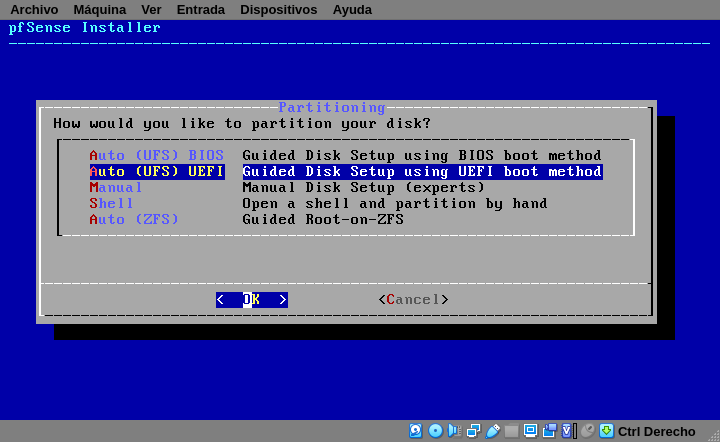The width and height of the screenshot is (720, 442).
Task: Click the display settings monitor icon
Action: (530, 431)
